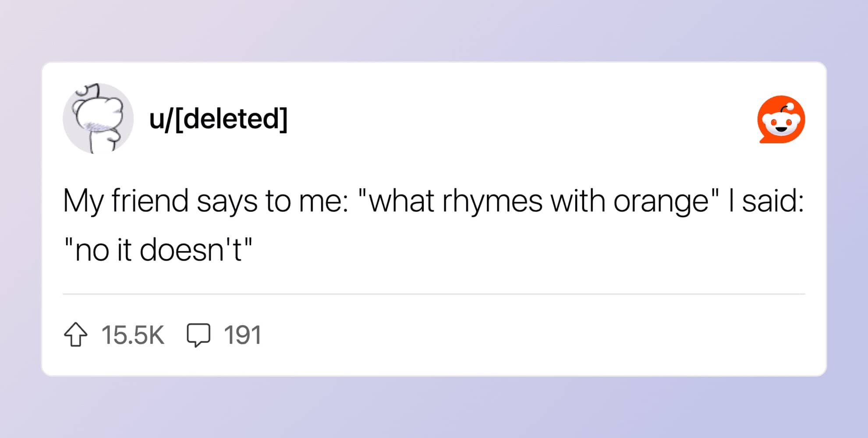Viewport: 868px width, 438px height.
Task: Click the "no it doesn't" punchline text
Action: click(x=158, y=250)
